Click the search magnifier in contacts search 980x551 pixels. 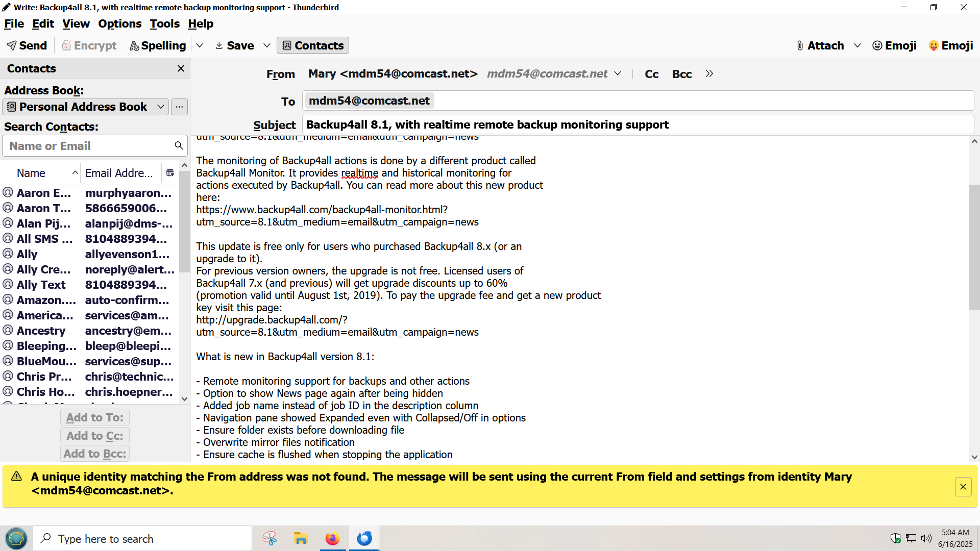pos(179,146)
